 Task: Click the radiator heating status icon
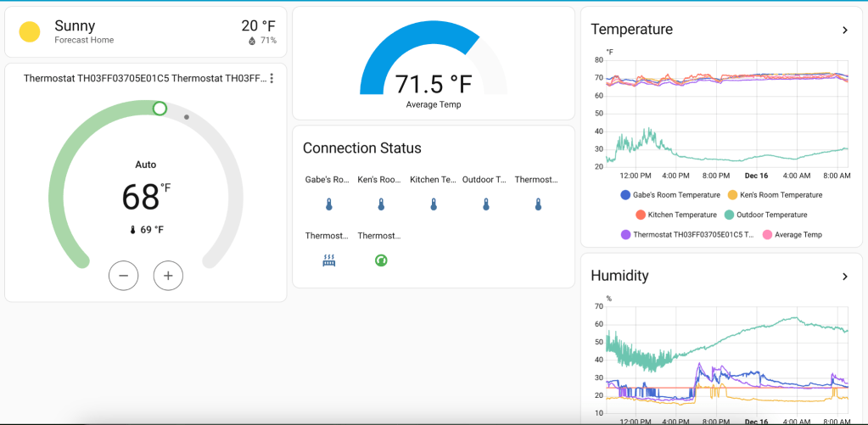tap(328, 260)
